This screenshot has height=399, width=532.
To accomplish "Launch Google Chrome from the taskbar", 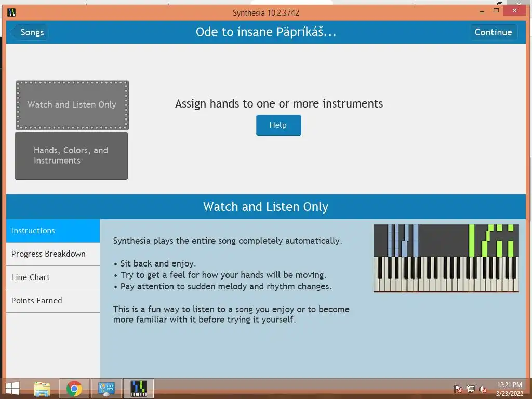I will coord(74,389).
